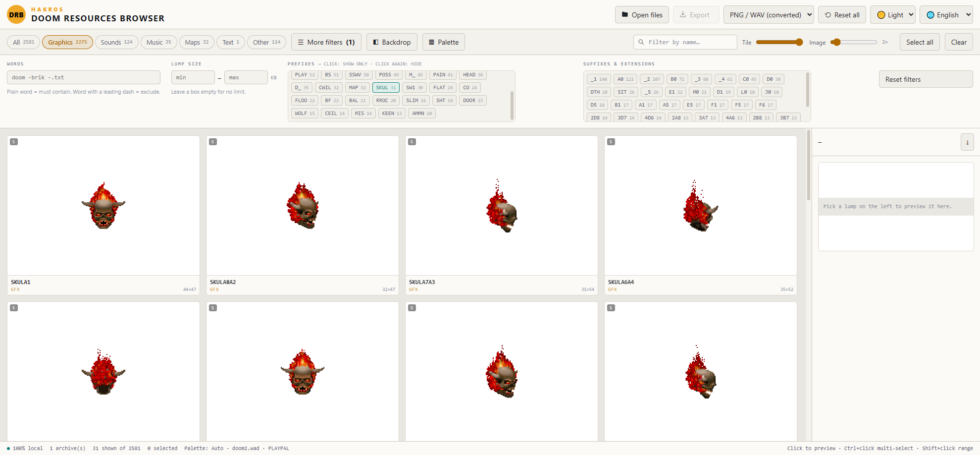Switch to the Other category
Screen dimensions: 980x455
[x=266, y=42]
